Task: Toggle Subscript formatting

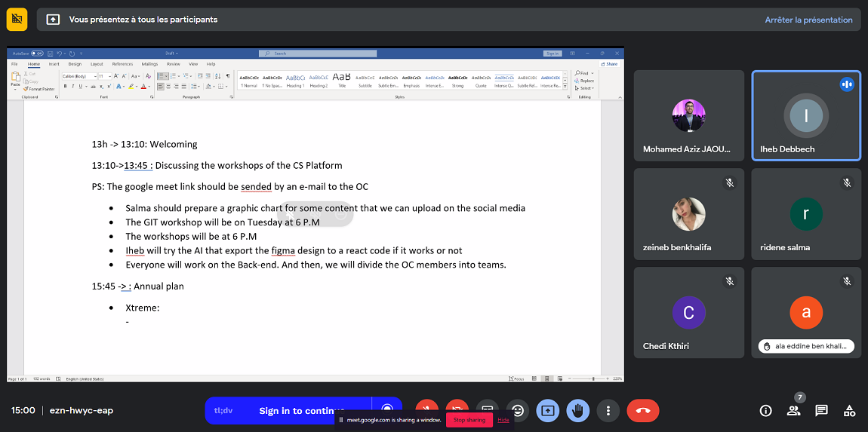Action: [x=101, y=86]
